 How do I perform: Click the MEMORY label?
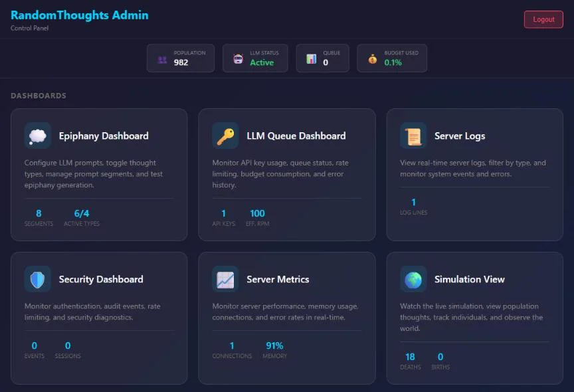point(274,356)
